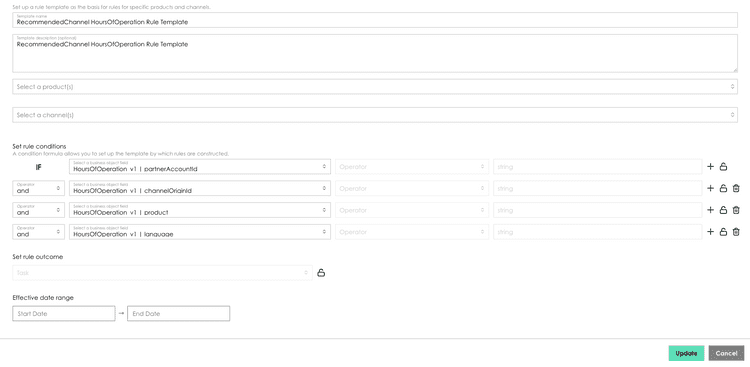The image size is (750, 367).
Task: Open the product business object field dropdown
Action: [x=200, y=210]
